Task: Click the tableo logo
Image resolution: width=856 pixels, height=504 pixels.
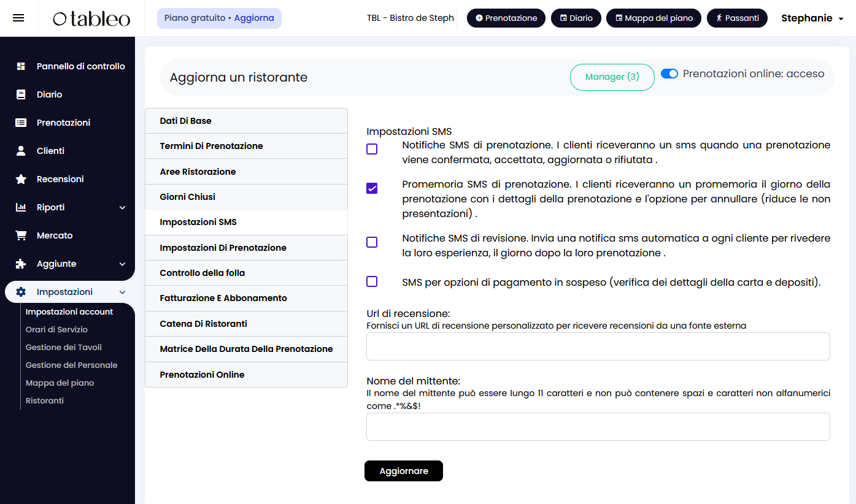Action: (91, 19)
